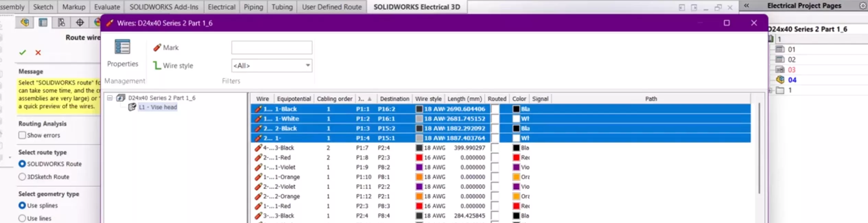Expand folder 1 in Electrical Project Pages
Screen dimensions: 868x223
[x=771, y=91]
